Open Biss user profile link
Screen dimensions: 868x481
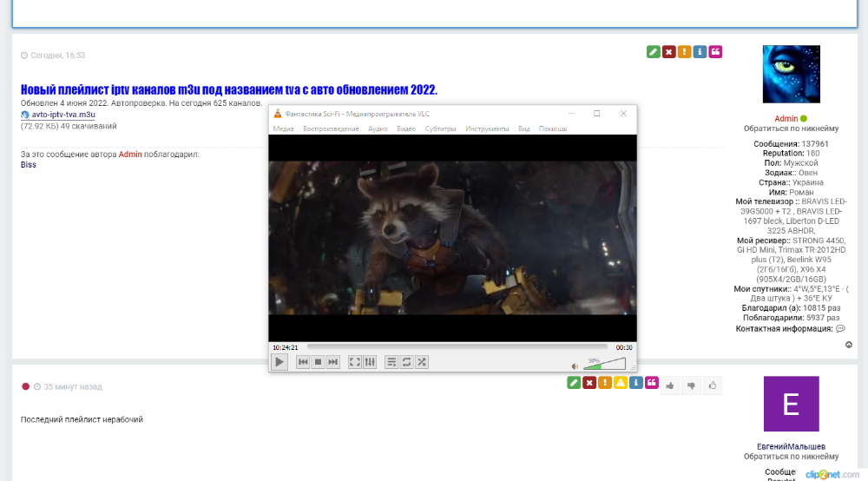point(29,165)
